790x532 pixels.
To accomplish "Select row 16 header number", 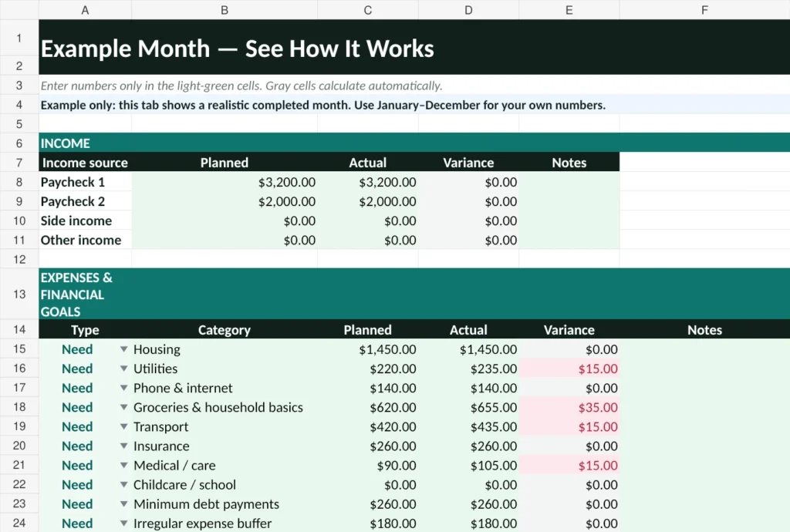I will point(19,368).
